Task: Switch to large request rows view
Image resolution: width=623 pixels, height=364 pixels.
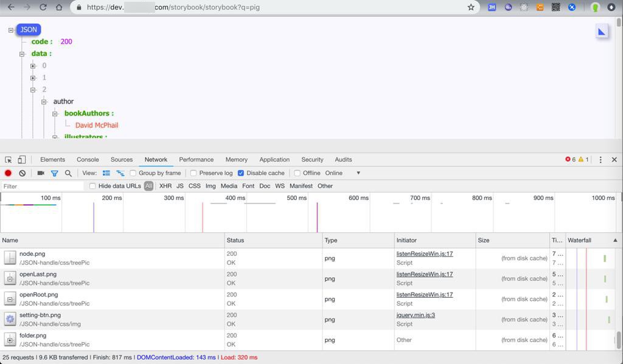Action: point(106,173)
